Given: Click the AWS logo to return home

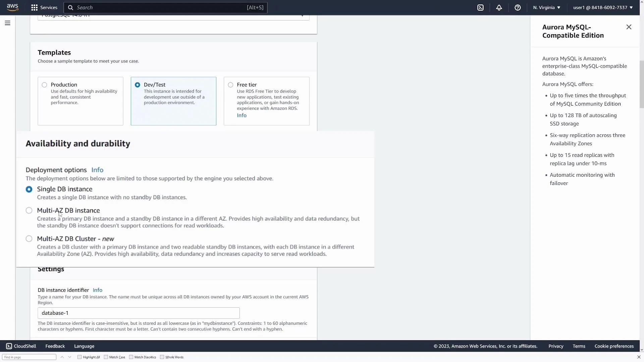Looking at the screenshot, I should (12, 7).
